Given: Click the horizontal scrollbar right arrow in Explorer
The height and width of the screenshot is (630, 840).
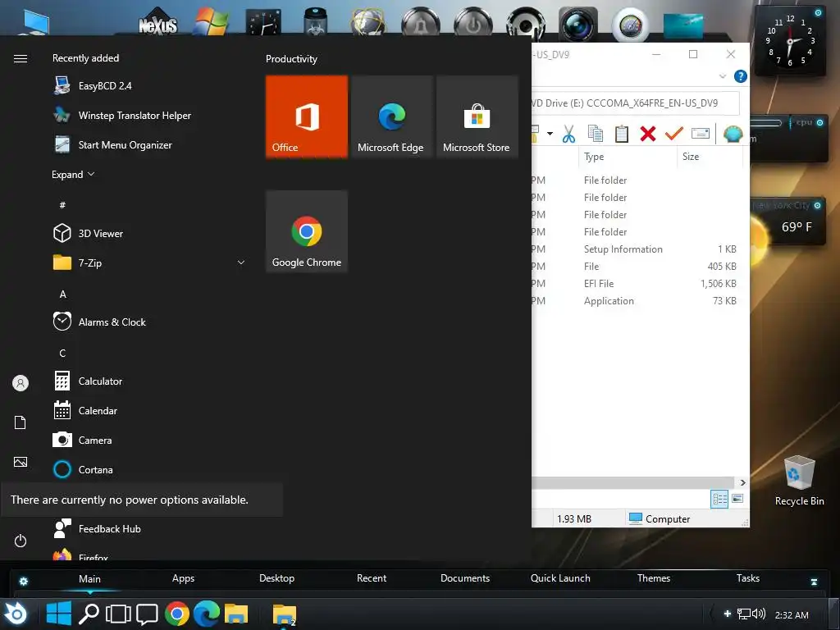Looking at the screenshot, I should (x=742, y=482).
